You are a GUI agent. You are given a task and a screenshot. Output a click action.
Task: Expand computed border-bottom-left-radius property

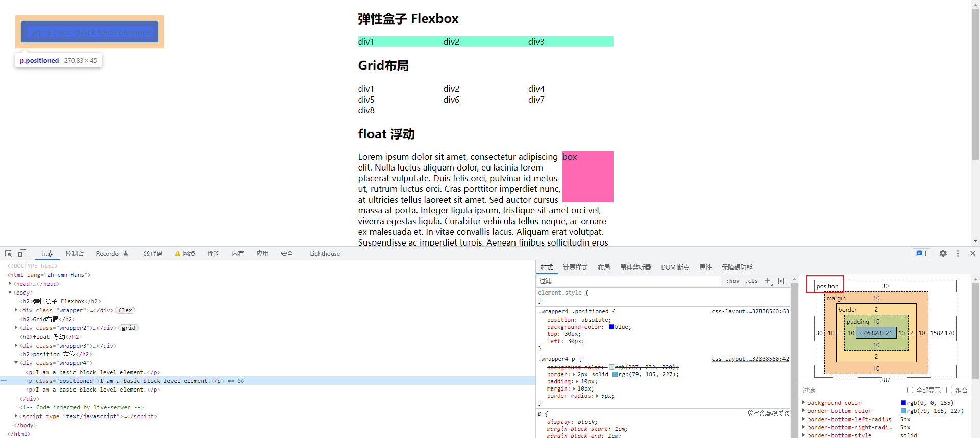[x=804, y=419]
